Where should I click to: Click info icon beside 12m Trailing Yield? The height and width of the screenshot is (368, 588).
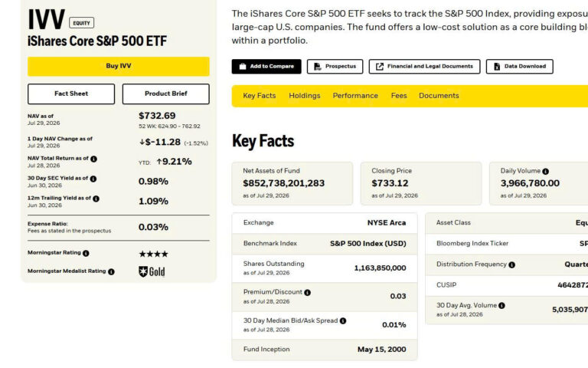[96, 199]
